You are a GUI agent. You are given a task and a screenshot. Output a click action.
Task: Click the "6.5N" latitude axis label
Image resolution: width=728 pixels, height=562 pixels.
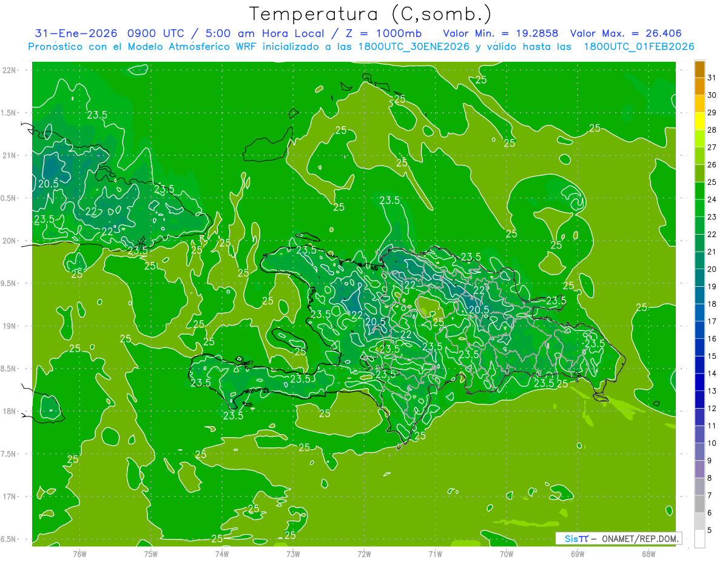[9, 539]
